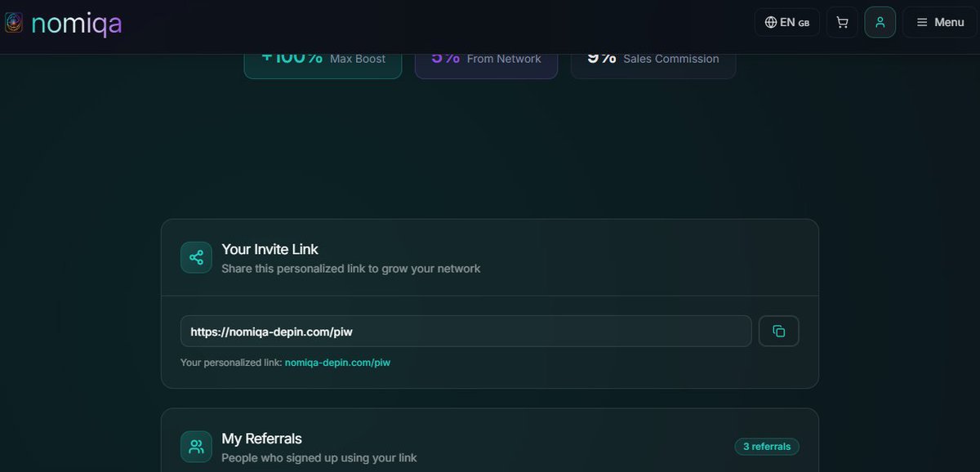Copy the invite link using the copy icon
The height and width of the screenshot is (472, 980).
coord(779,331)
